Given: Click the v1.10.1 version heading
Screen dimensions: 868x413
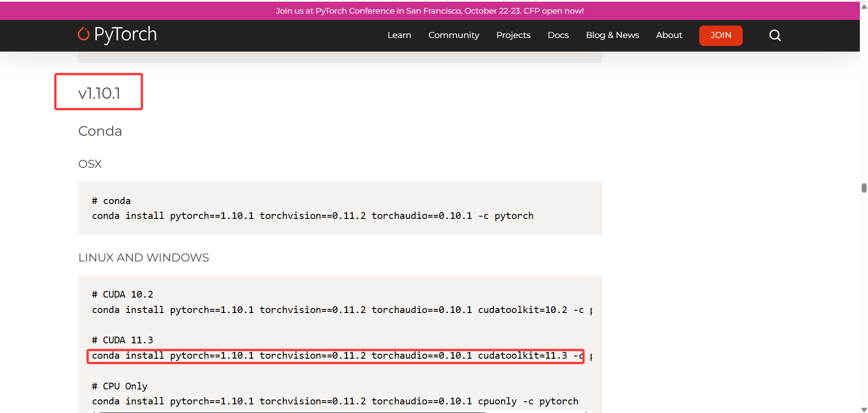Looking at the screenshot, I should [99, 93].
